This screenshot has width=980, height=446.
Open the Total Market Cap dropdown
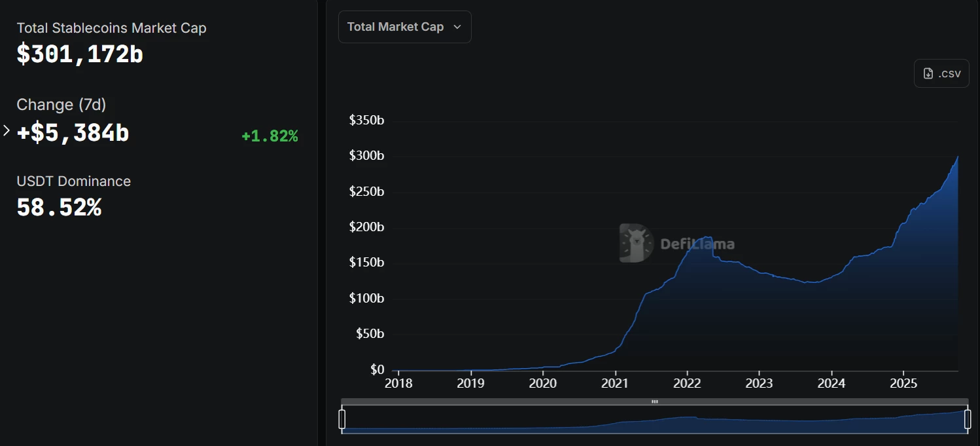[x=404, y=27]
